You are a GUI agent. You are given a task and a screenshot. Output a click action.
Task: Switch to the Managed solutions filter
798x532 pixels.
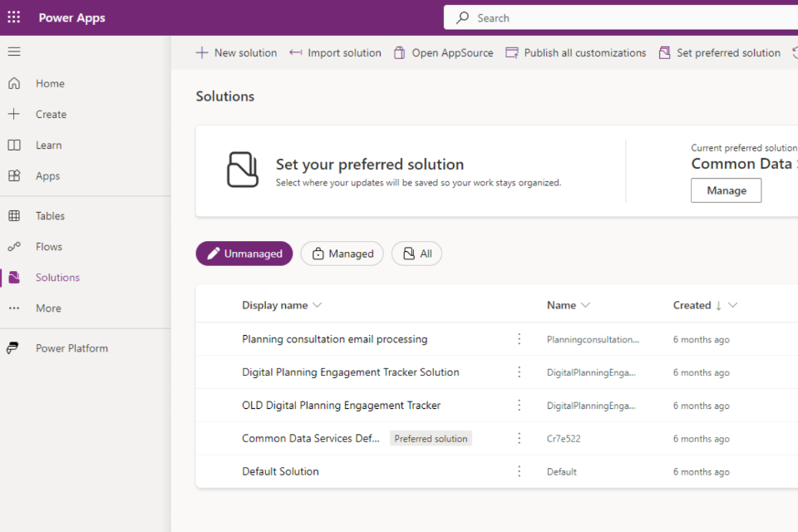(x=342, y=254)
